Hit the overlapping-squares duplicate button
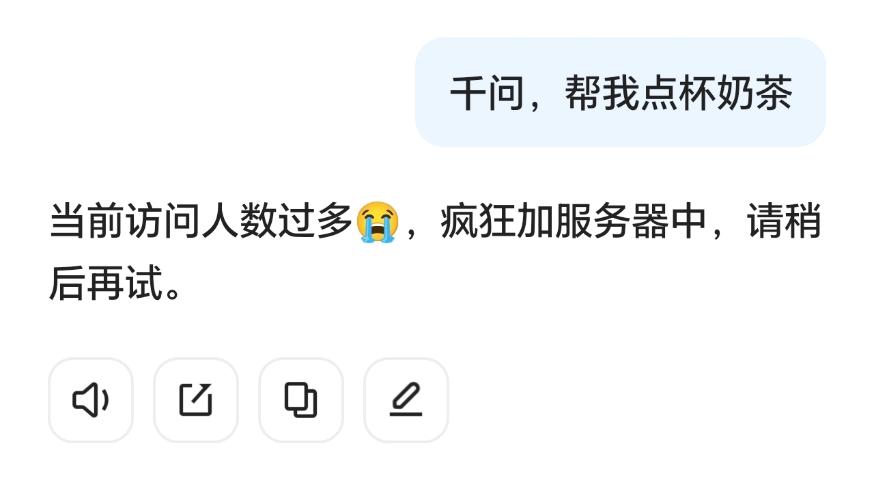This screenshot has width=874, height=500. point(301,400)
